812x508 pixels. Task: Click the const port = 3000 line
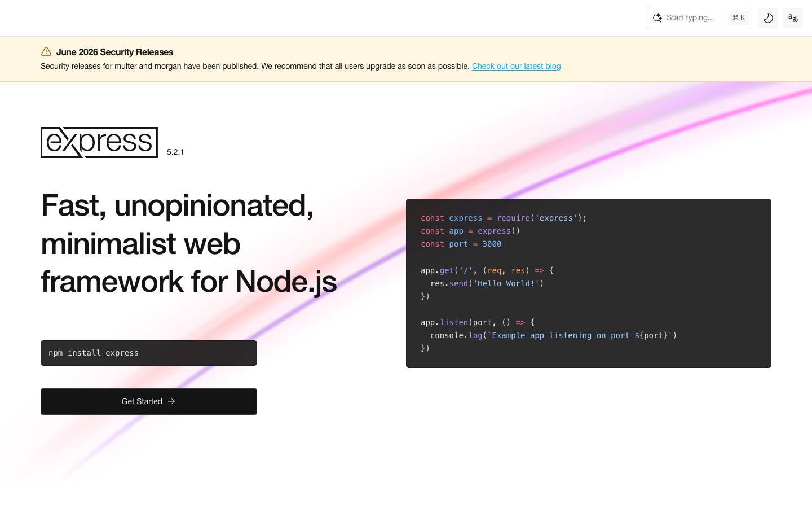pyautogui.click(x=461, y=244)
